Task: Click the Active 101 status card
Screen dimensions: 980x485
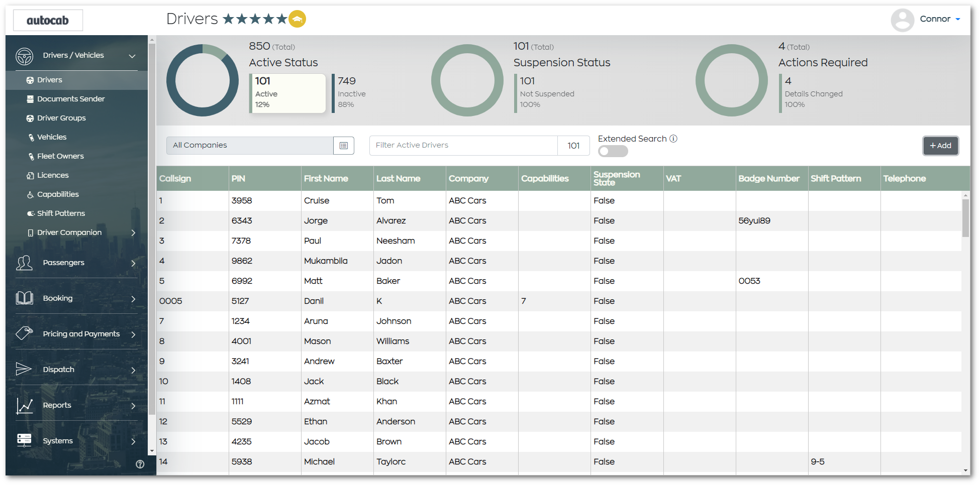Action: 287,93
